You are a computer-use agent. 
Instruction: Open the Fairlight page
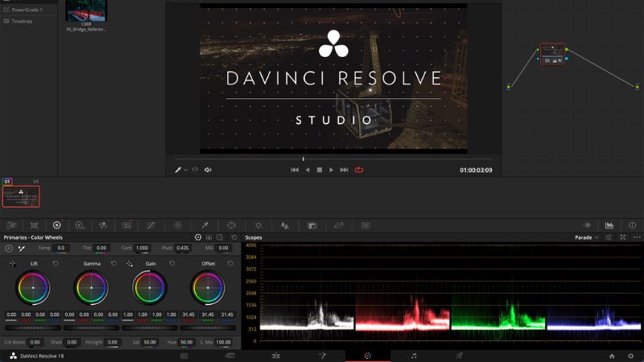coord(414,356)
